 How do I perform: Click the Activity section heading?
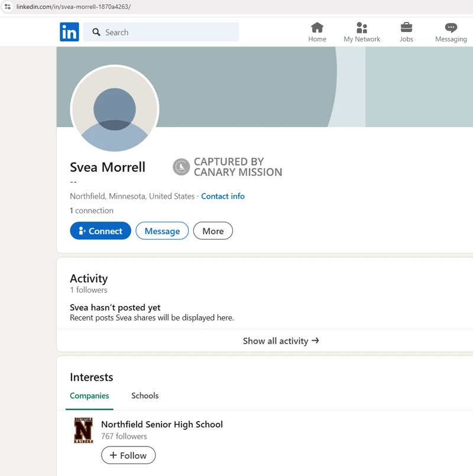[89, 279]
